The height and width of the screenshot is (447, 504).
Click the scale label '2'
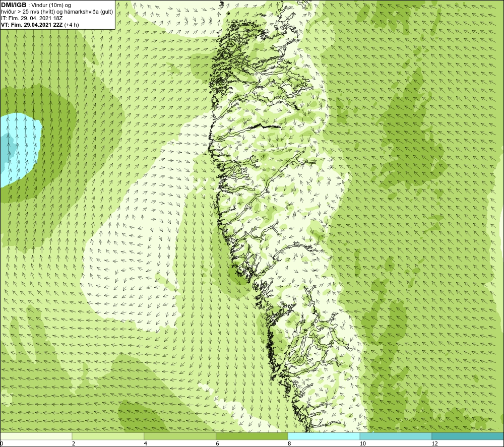tap(74, 443)
